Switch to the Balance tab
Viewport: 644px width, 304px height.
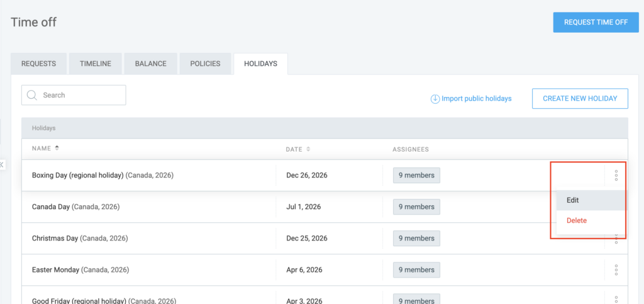coord(151,64)
